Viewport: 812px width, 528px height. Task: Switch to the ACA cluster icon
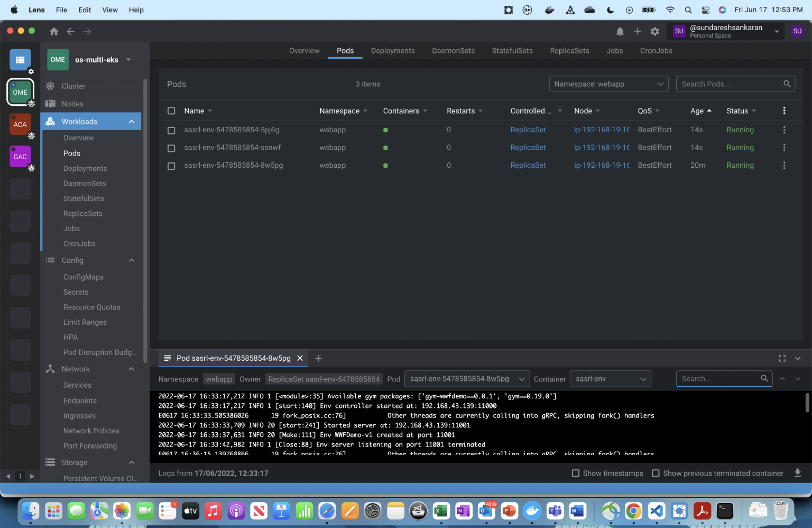[x=20, y=124]
